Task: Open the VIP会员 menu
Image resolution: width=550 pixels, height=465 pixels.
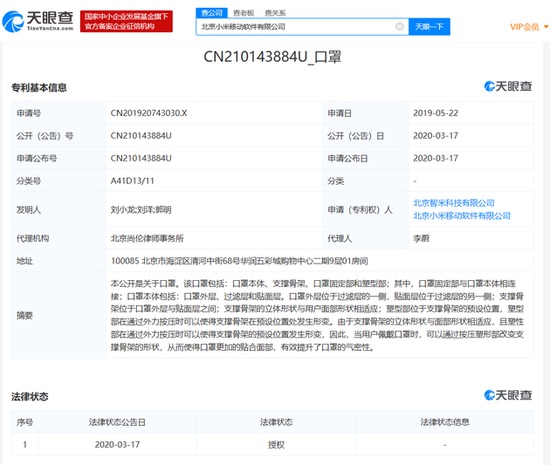Action: tap(525, 27)
